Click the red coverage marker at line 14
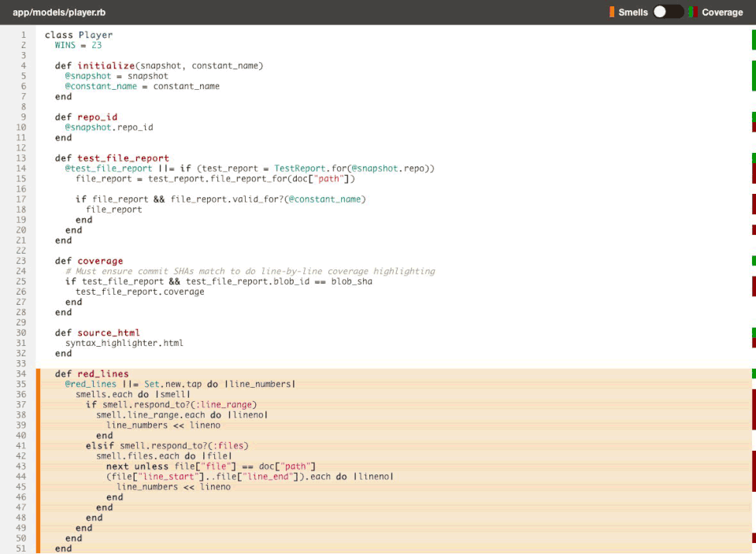 [754, 173]
